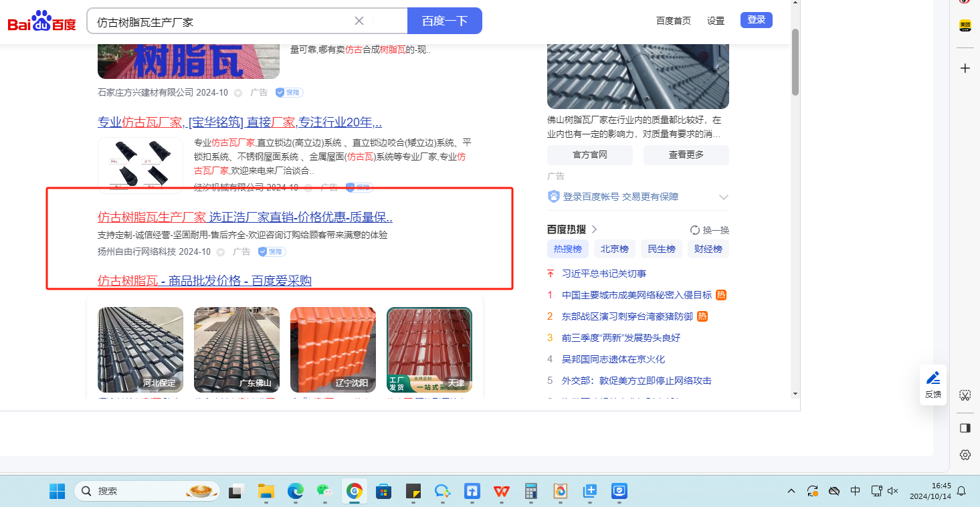Click the 河北保定 tile product image
Viewport: 980px width, 507px height.
click(140, 350)
